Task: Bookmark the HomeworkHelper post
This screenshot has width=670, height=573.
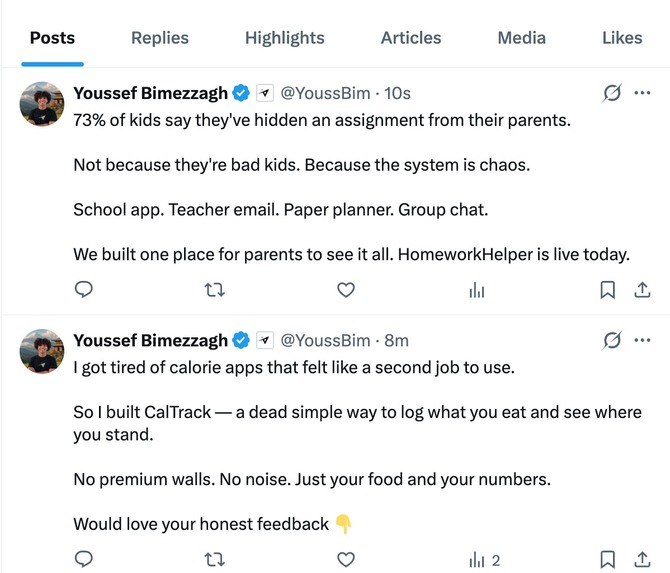Action: [608, 290]
